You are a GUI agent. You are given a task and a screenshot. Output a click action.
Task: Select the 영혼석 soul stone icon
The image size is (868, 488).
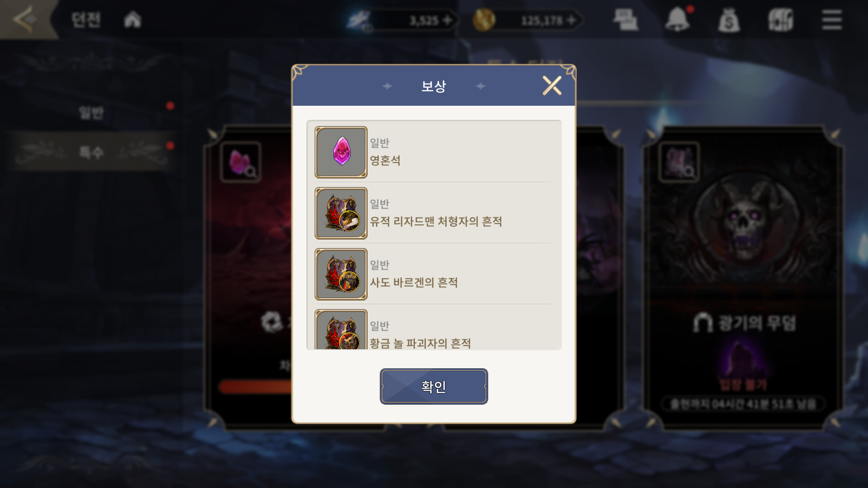[341, 152]
